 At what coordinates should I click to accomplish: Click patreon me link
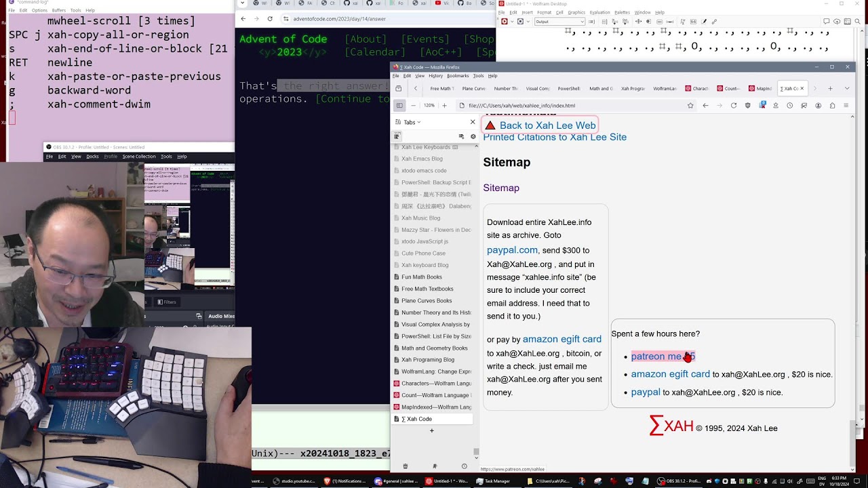[x=663, y=357]
